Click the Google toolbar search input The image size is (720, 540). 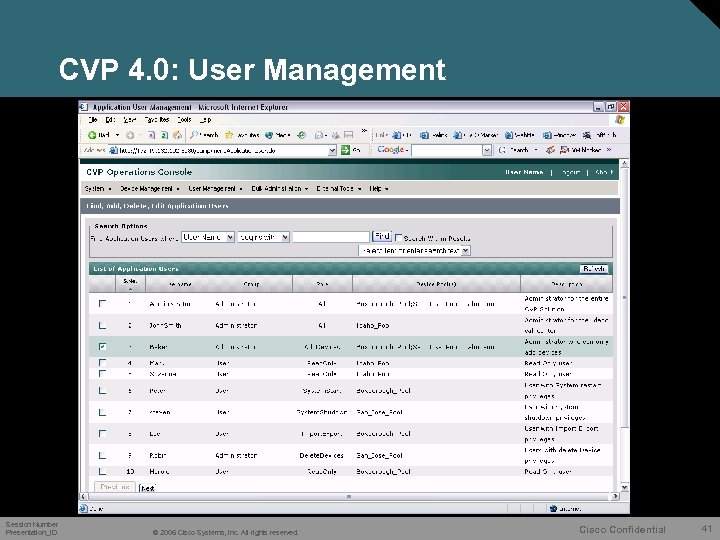447,150
